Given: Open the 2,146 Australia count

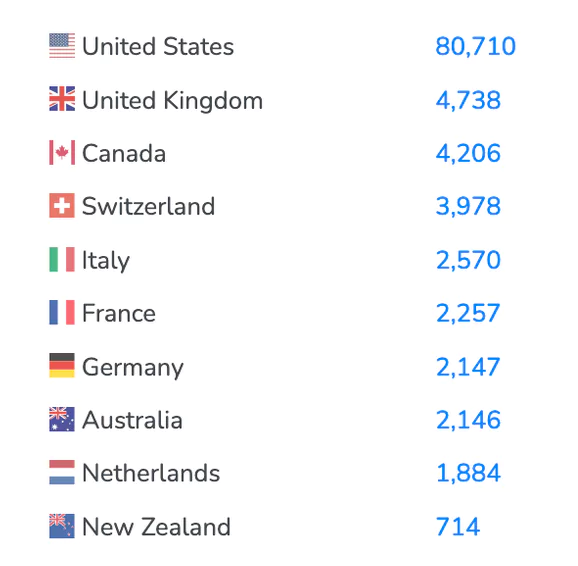Looking at the screenshot, I should click(468, 420).
